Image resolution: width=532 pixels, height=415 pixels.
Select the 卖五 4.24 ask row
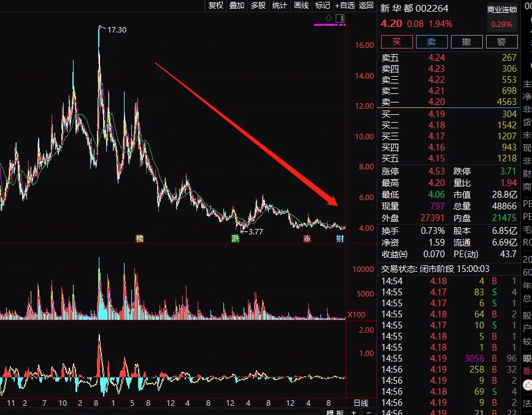tap(449, 58)
